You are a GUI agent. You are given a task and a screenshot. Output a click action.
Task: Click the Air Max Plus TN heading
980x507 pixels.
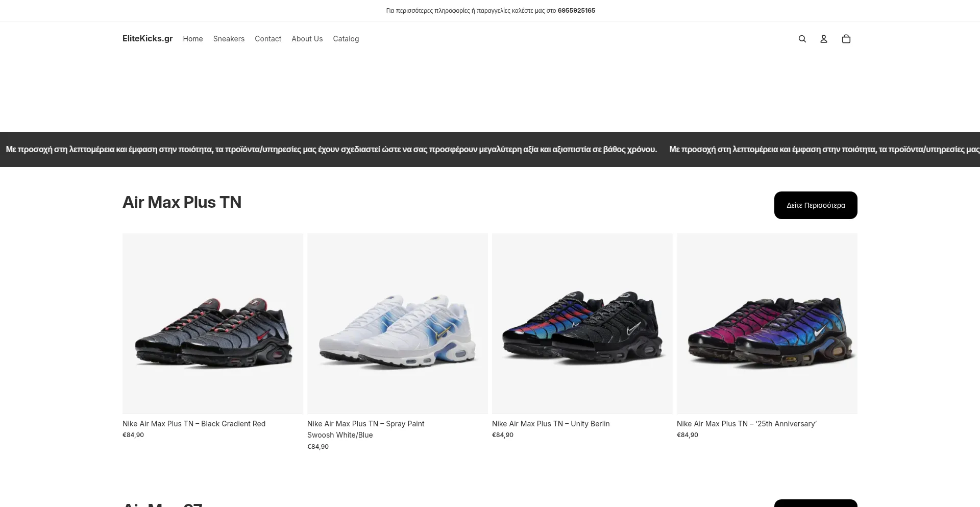pyautogui.click(x=182, y=202)
